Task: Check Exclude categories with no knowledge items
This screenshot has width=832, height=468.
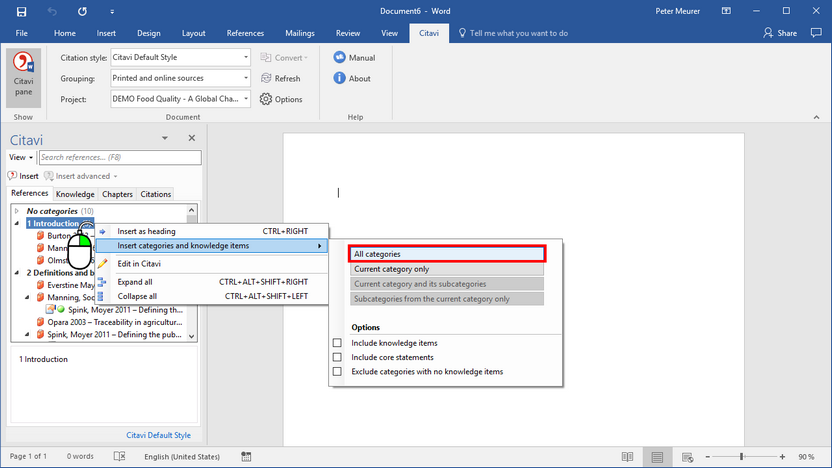Action: (337, 371)
